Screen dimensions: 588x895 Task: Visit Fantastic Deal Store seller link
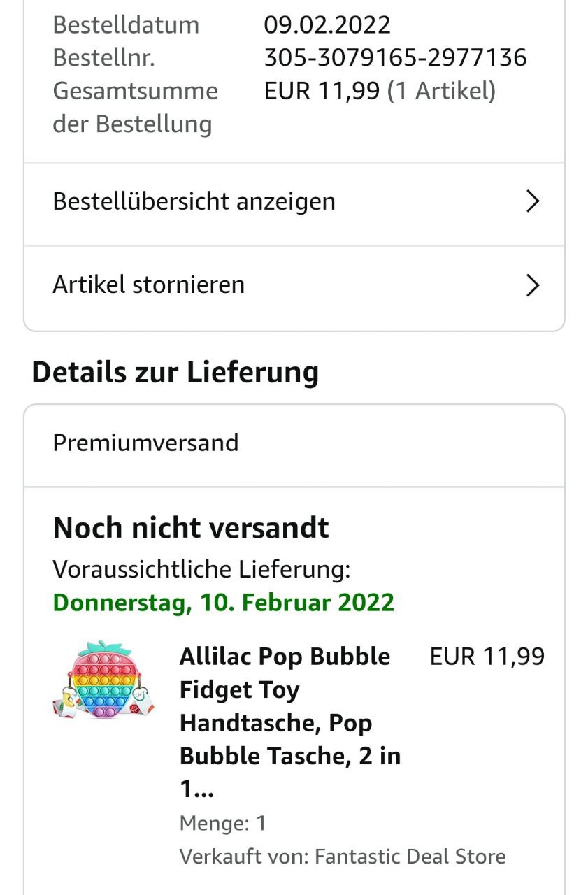(x=410, y=857)
